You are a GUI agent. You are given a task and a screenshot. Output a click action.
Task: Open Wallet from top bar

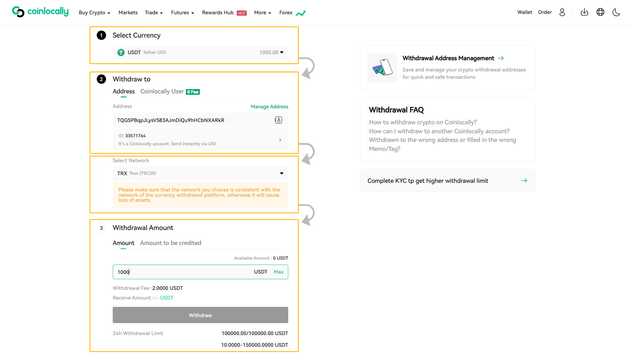pyautogui.click(x=525, y=12)
